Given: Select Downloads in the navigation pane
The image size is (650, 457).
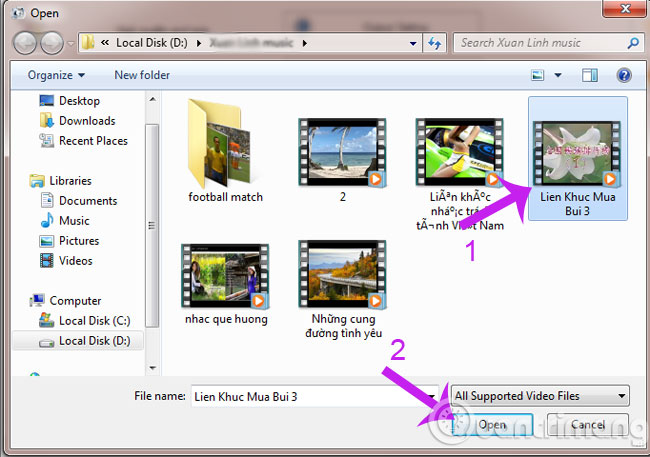Looking at the screenshot, I should [87, 121].
